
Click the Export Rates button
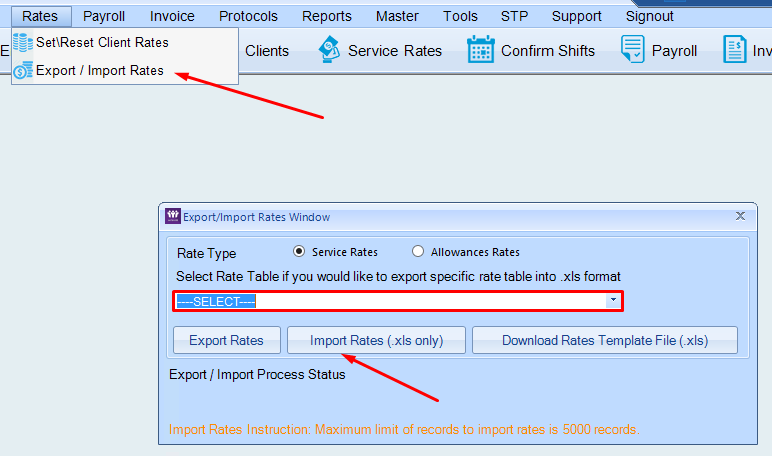click(x=226, y=340)
